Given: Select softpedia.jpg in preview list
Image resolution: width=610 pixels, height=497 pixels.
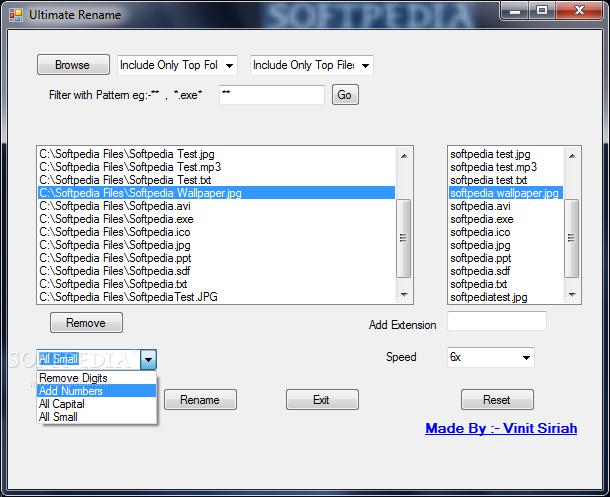Looking at the screenshot, I should tap(506, 245).
